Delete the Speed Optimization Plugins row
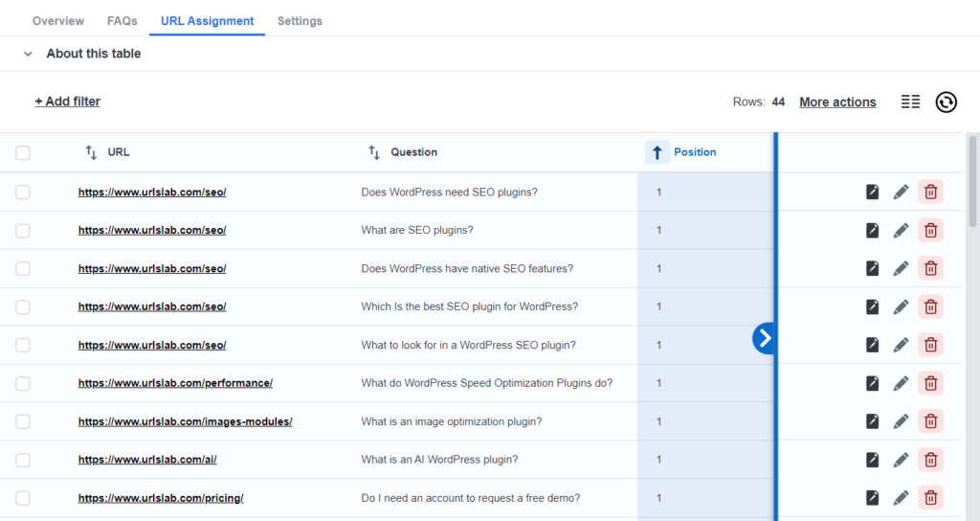 930,383
